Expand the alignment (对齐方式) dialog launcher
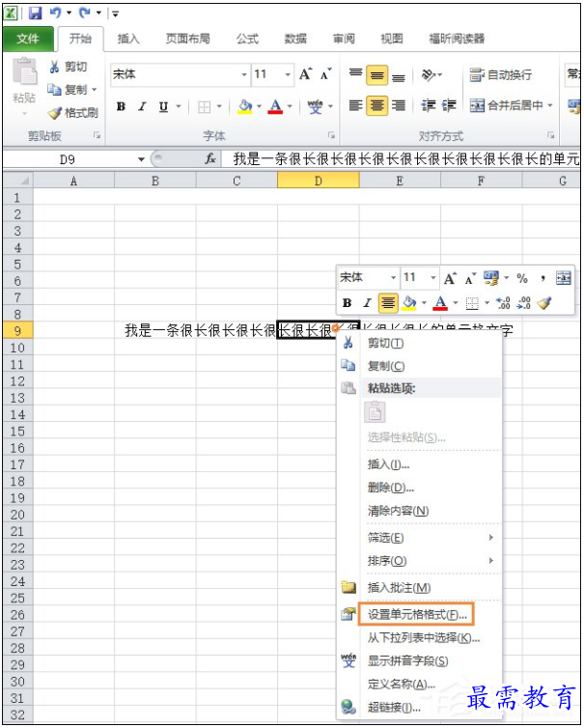This screenshot has width=584, height=728. click(550, 135)
